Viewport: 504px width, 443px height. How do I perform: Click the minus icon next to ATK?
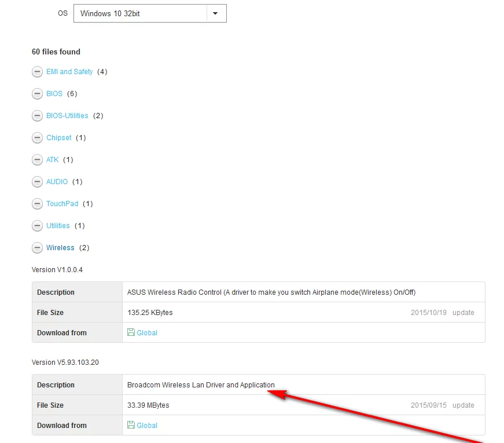click(x=37, y=160)
